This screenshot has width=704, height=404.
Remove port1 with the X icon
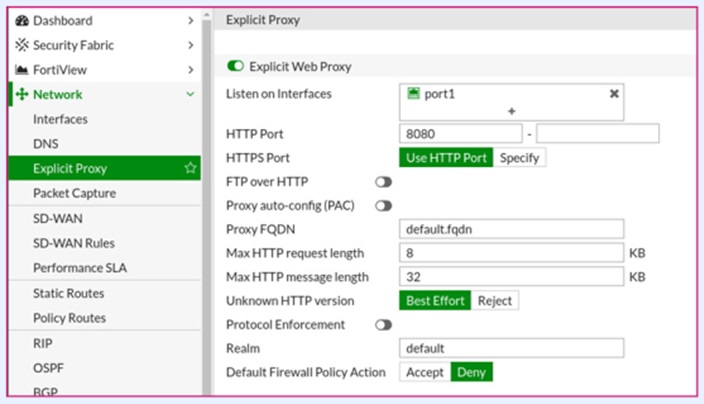(x=614, y=93)
